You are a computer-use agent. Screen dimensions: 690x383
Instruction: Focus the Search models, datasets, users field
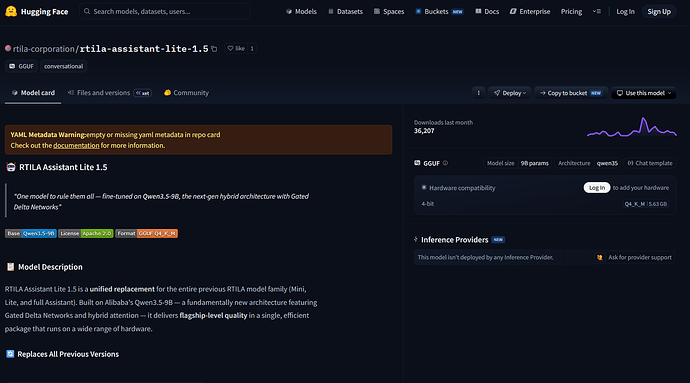click(x=165, y=11)
